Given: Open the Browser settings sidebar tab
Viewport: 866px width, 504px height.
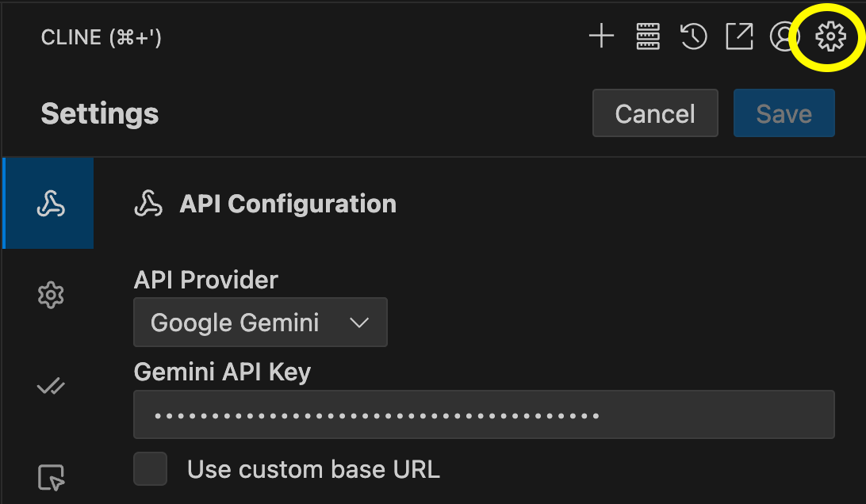Looking at the screenshot, I should [51, 477].
